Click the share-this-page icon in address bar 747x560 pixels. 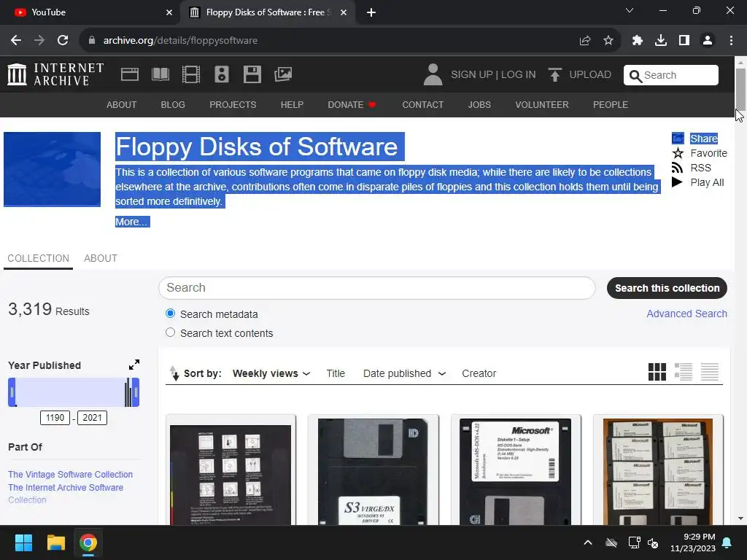click(x=585, y=41)
